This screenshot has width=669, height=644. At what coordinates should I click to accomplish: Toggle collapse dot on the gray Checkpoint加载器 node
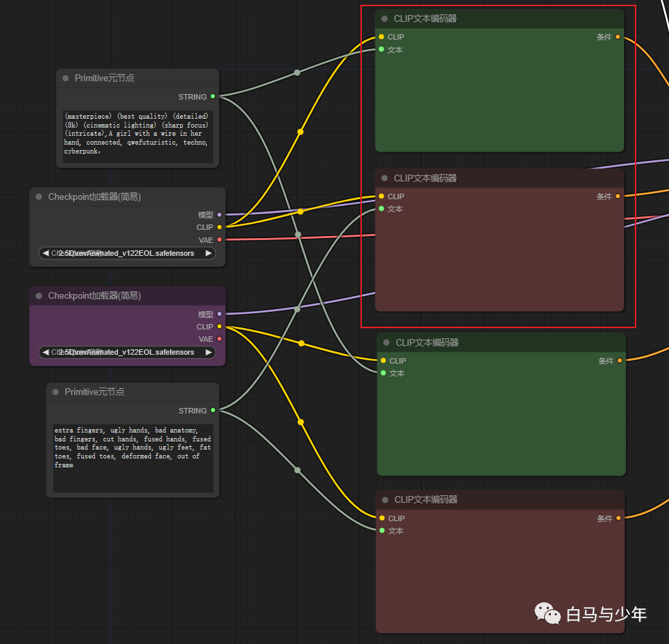click(39, 197)
